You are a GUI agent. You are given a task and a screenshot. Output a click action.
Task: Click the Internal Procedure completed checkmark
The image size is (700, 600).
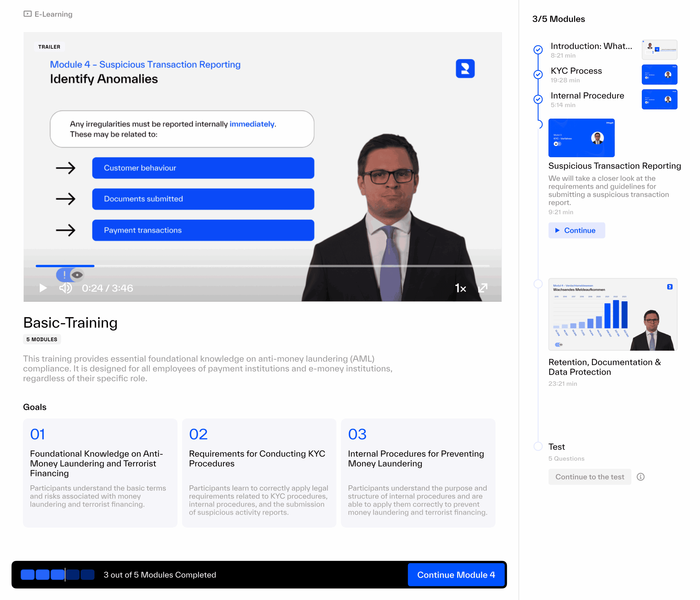[538, 99]
